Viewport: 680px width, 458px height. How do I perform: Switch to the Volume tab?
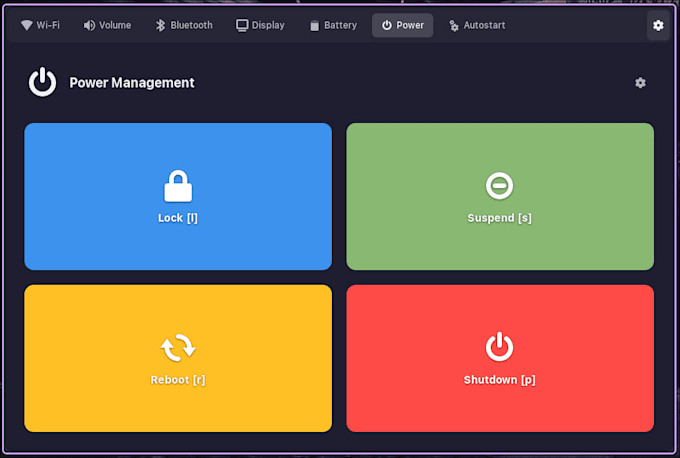coord(107,25)
